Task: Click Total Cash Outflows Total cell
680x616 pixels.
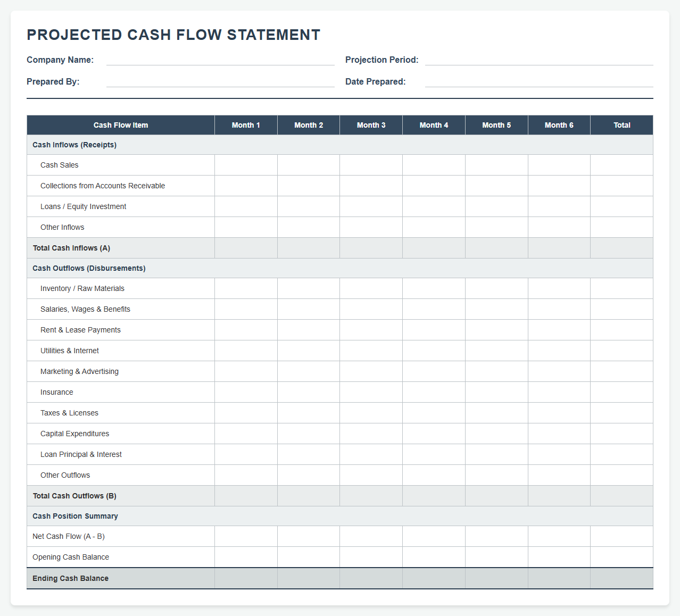Action: (622, 496)
